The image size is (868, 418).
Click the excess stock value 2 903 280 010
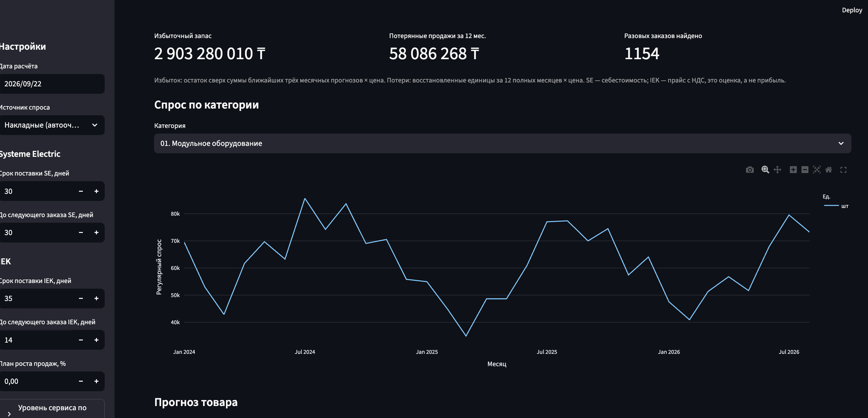210,54
